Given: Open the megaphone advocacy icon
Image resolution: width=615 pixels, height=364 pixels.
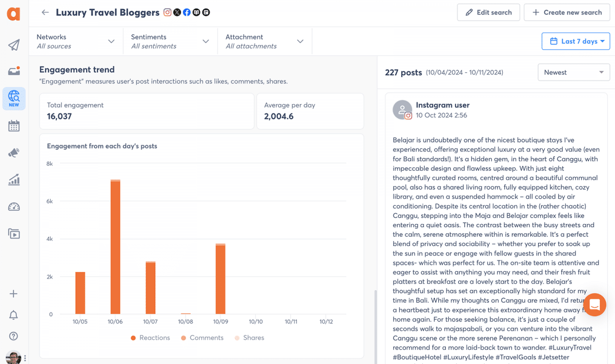Looking at the screenshot, I should point(14,153).
